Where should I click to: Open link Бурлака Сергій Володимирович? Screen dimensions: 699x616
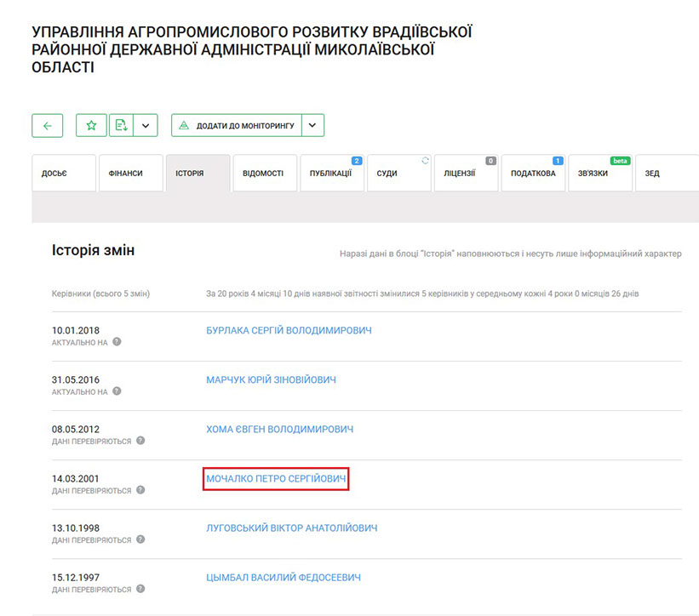[289, 330]
